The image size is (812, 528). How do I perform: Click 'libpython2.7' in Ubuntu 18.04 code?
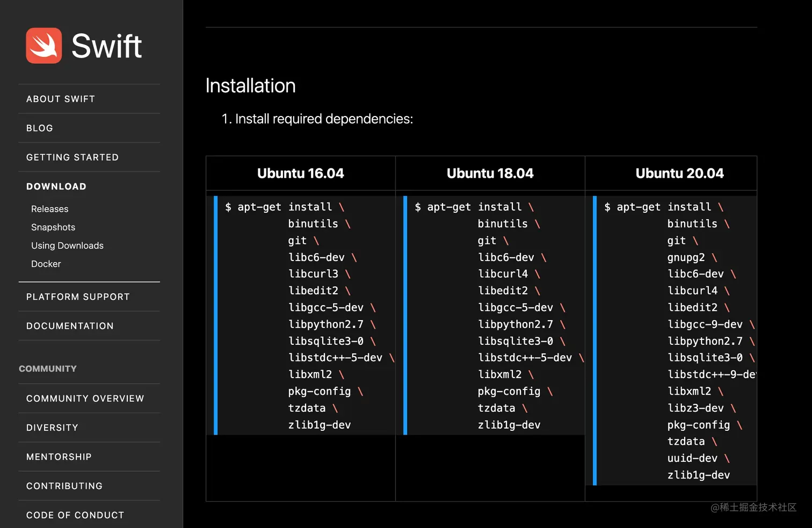[x=516, y=324]
